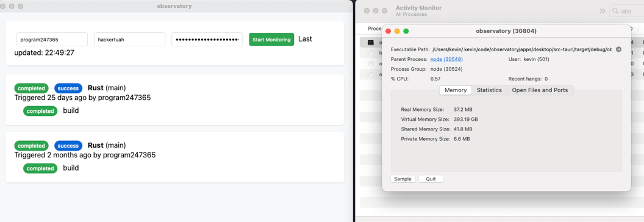Click Start Monitoring in observatory
The image size is (644, 222).
(x=271, y=40)
